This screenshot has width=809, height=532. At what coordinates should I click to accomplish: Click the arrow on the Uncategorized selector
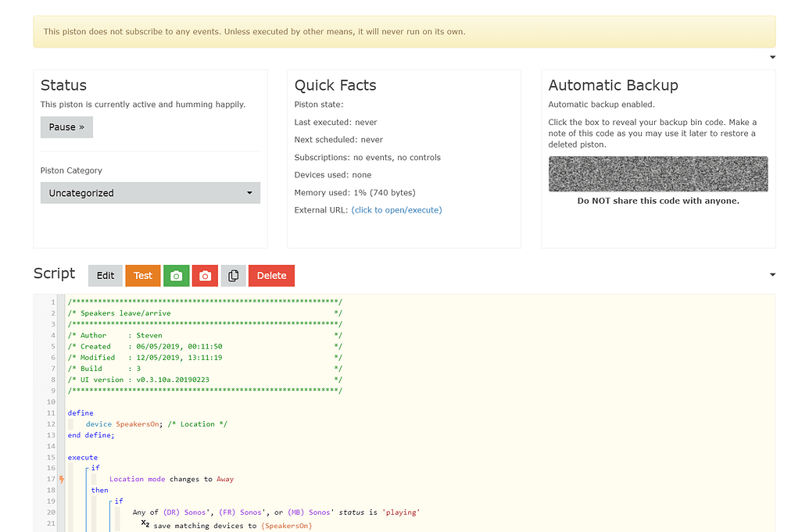pos(249,192)
